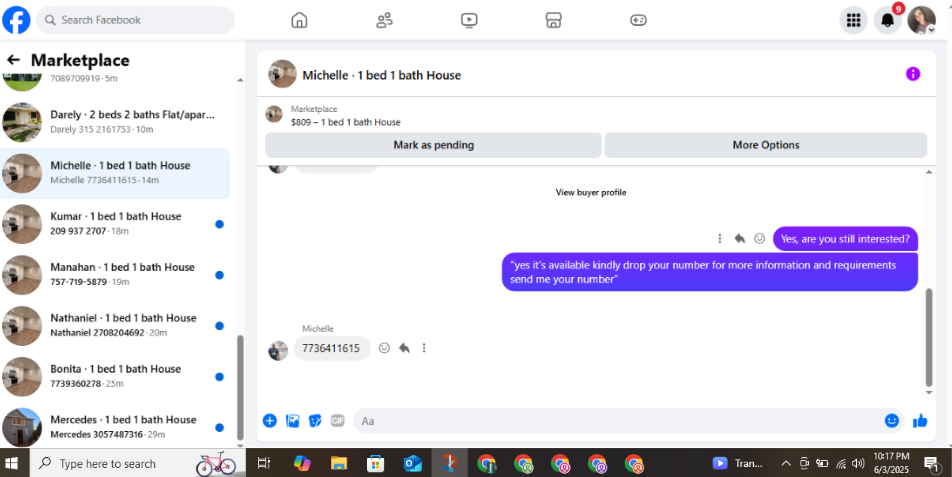Select the Darely 2 beds 2 baths conversation
Screen dimensions: 952x477
pyautogui.click(x=115, y=122)
